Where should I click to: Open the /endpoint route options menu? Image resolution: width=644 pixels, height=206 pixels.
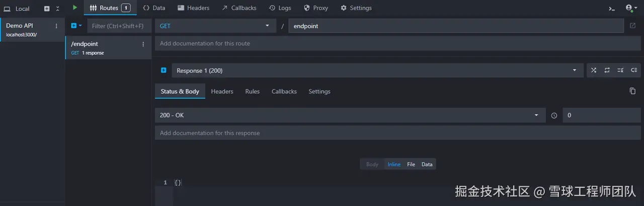click(143, 44)
